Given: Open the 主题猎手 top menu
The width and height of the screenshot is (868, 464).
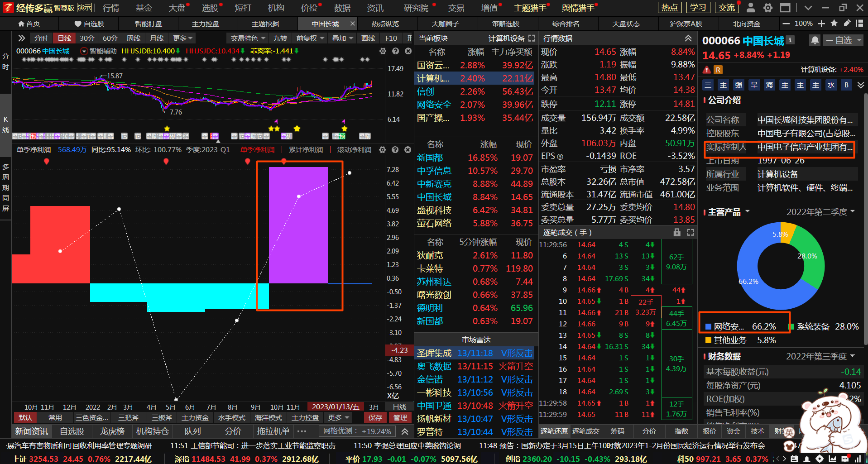Looking at the screenshot, I should click(530, 8).
